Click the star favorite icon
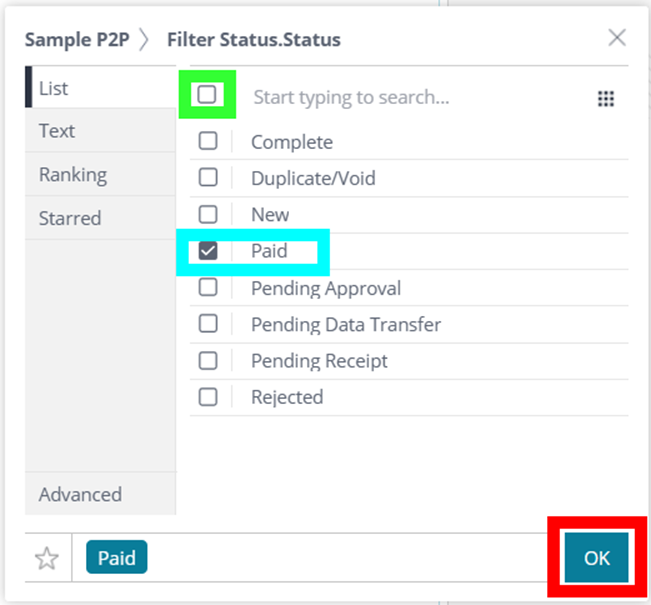The height and width of the screenshot is (605, 651). point(47,558)
